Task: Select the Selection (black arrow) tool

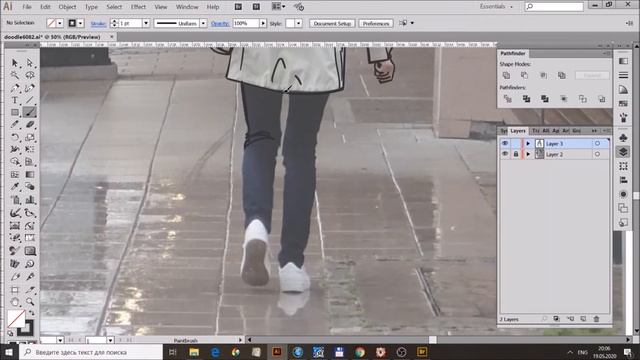Action: [15, 63]
